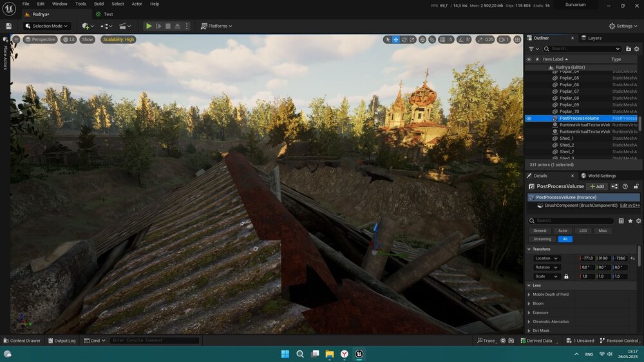Open the File menu
Screen dimensions: 644x362
pyautogui.click(x=26, y=4)
